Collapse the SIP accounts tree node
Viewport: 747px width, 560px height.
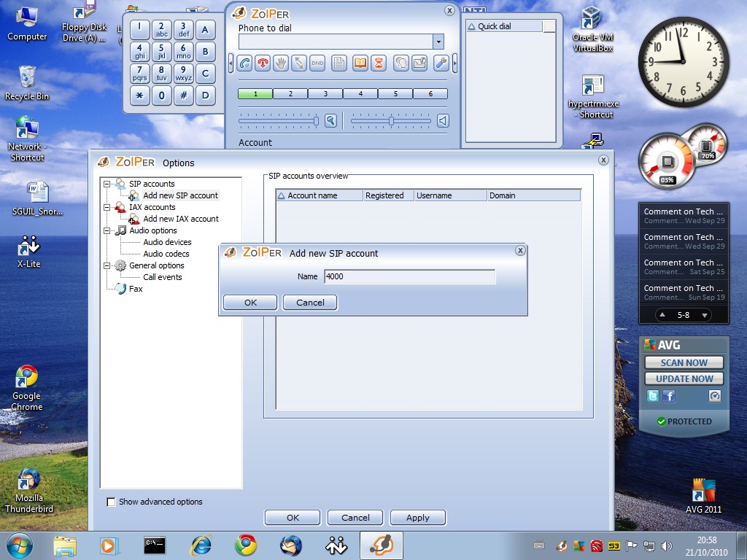tap(107, 184)
